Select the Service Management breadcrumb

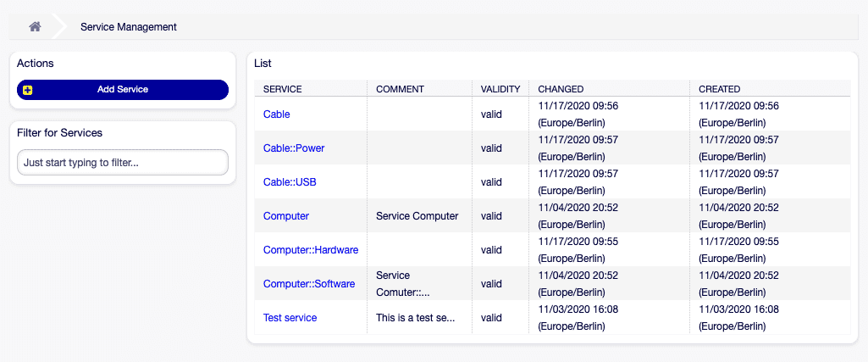[x=128, y=27]
